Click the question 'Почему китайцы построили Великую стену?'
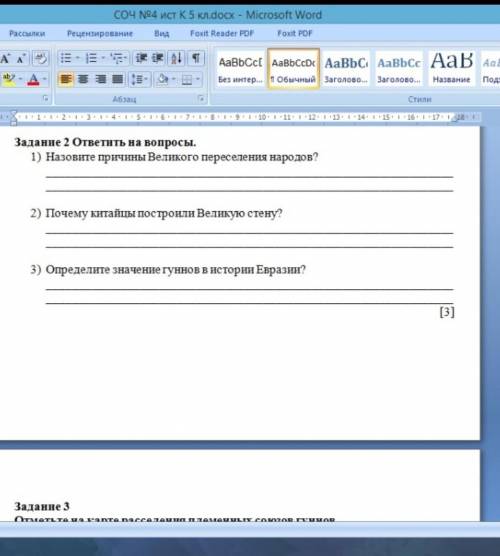500x556 pixels. pyautogui.click(x=164, y=213)
